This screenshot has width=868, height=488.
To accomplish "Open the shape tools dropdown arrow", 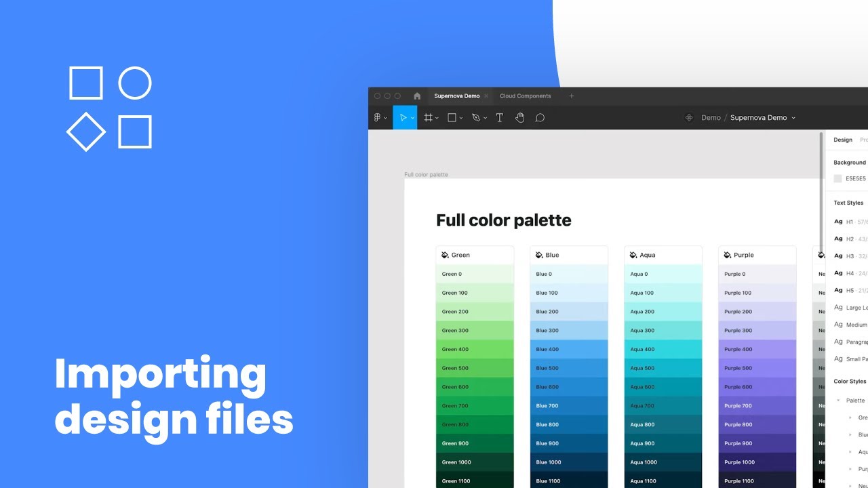I will [461, 118].
